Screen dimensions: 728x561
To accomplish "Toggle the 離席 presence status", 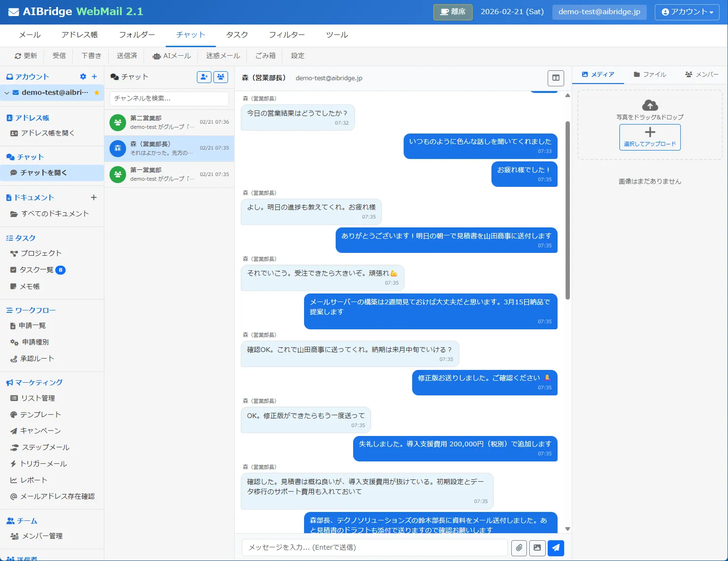I will click(452, 12).
